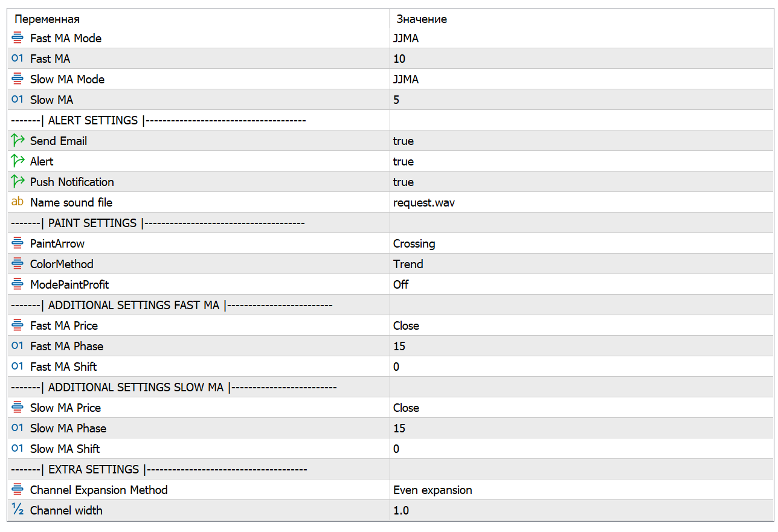The image size is (778, 532).
Task: Click the enum icon beside Fast MA Mode
Action: (18, 38)
